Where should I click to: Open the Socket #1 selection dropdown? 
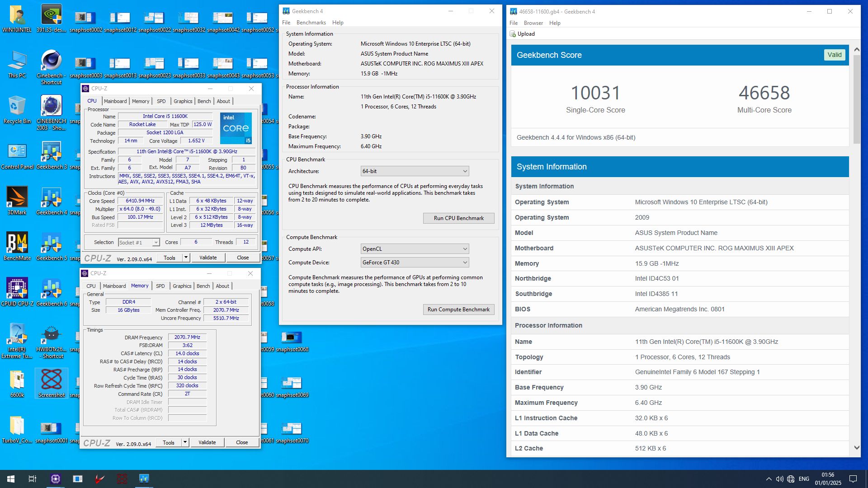(139, 243)
